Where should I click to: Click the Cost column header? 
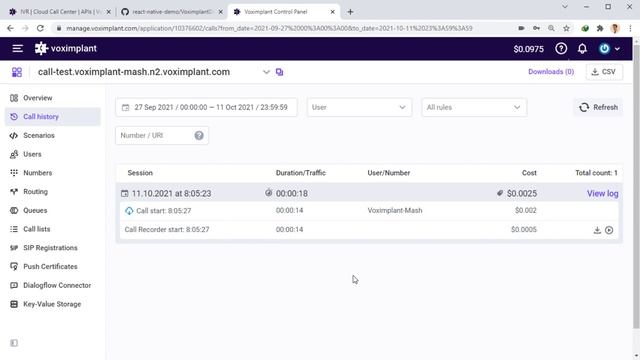[x=529, y=173]
